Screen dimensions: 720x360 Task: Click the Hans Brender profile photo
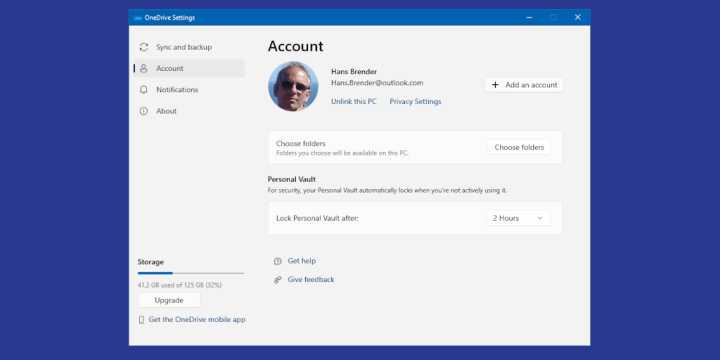pyautogui.click(x=293, y=86)
